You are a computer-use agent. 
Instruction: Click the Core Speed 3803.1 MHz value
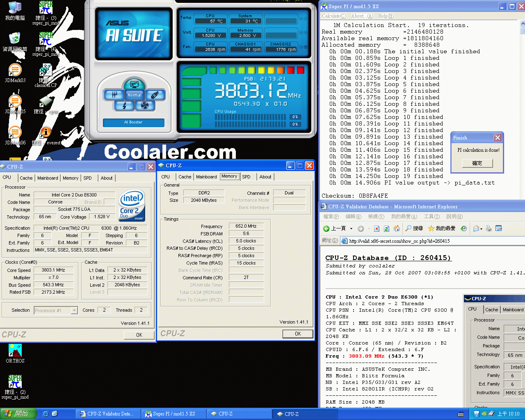coord(54,270)
